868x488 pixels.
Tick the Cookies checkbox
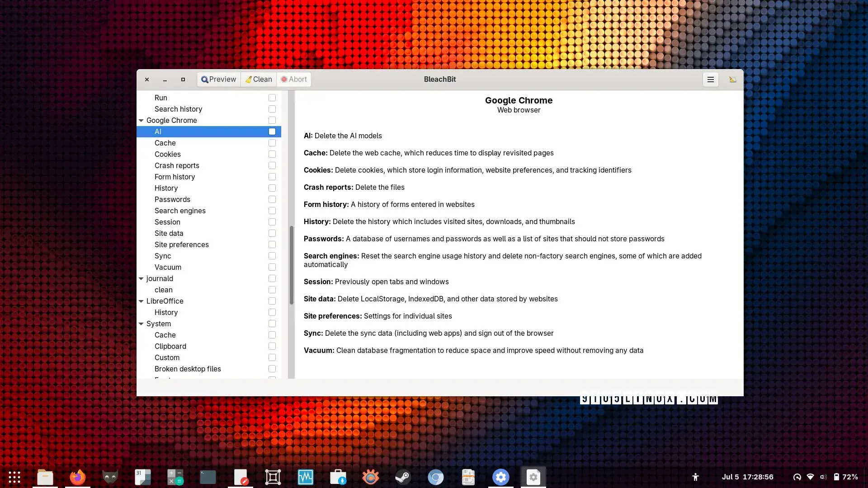272,155
